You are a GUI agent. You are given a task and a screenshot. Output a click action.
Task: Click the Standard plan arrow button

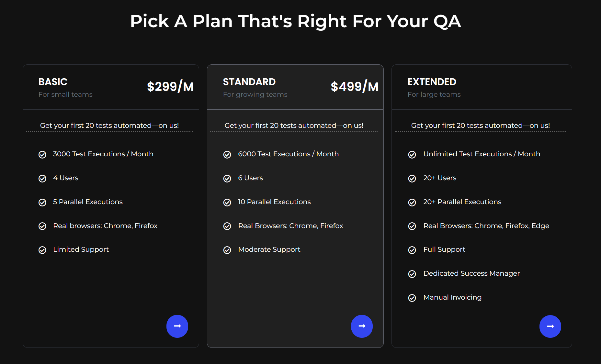tap(362, 326)
